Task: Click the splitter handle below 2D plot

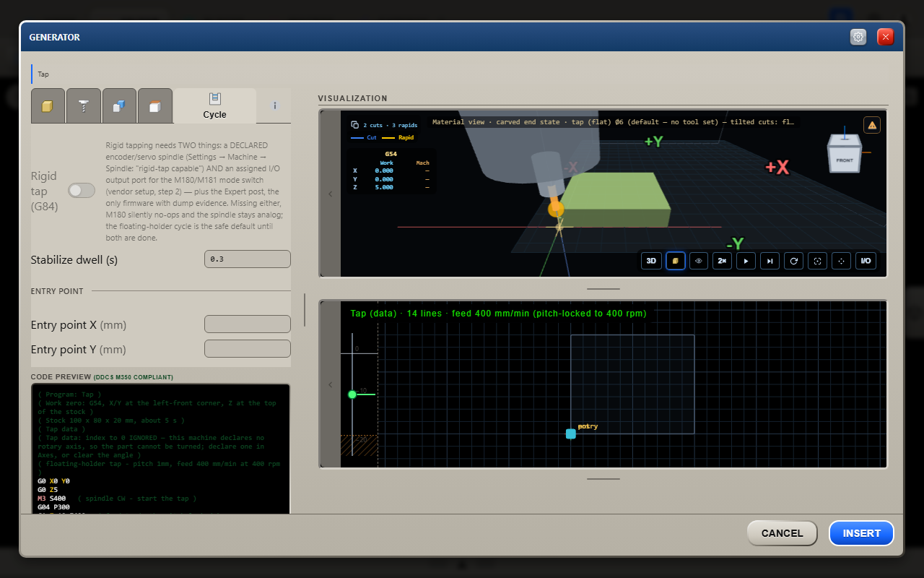Action: (x=603, y=478)
